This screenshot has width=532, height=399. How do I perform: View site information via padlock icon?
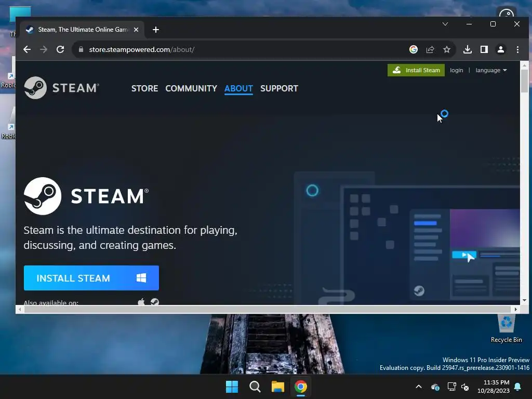[81, 49]
